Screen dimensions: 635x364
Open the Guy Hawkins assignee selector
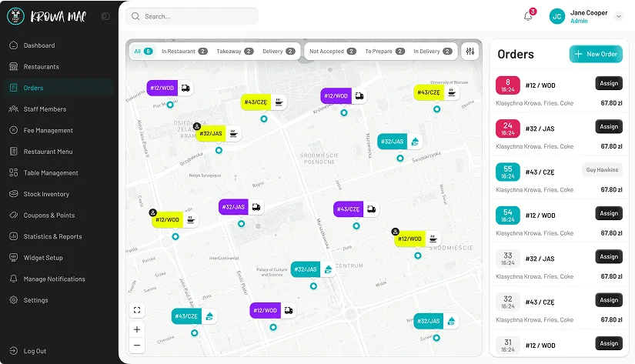tap(602, 170)
